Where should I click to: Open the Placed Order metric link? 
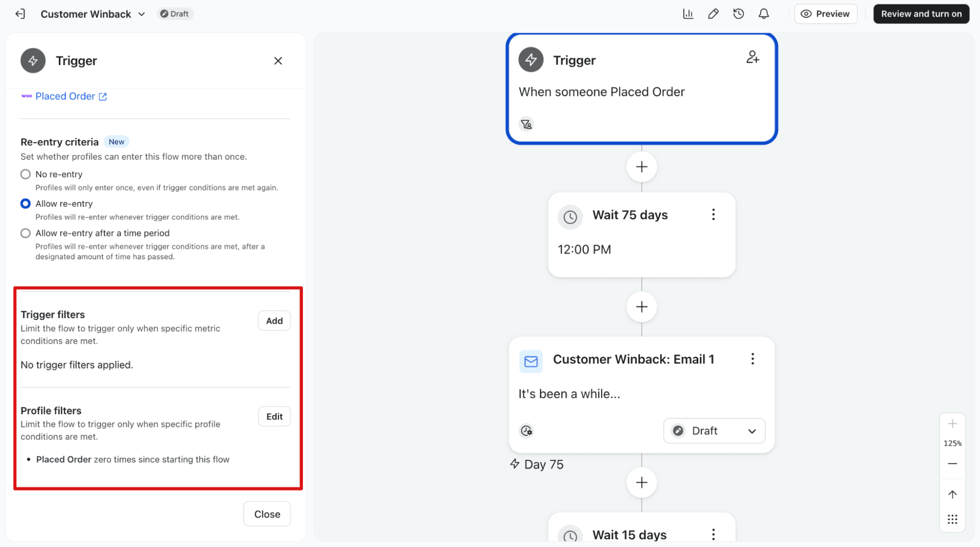[65, 96]
